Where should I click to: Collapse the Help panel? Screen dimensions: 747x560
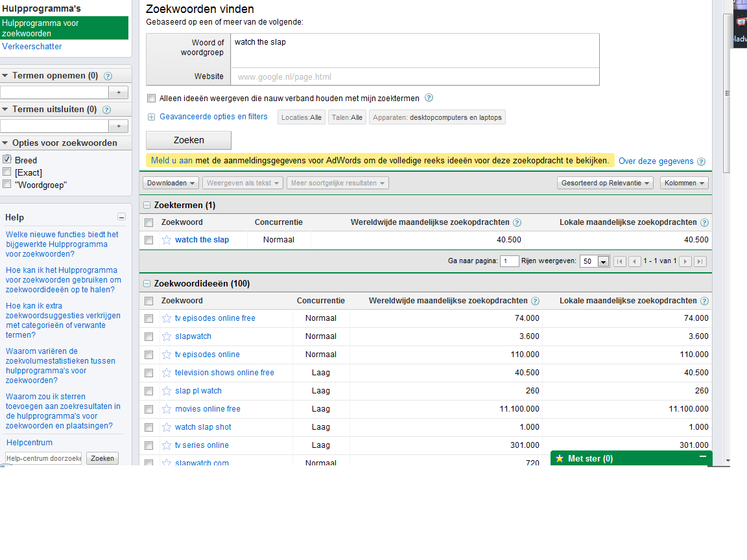pyautogui.click(x=121, y=217)
